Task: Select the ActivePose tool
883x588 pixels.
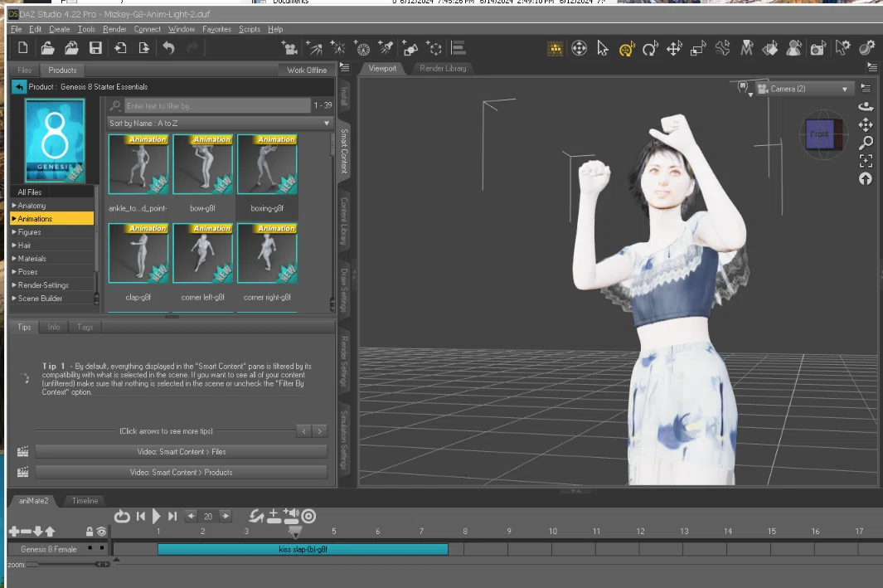Action: click(722, 49)
